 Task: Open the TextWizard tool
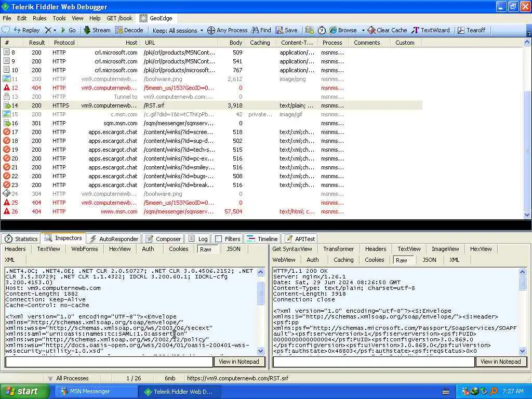(431, 30)
